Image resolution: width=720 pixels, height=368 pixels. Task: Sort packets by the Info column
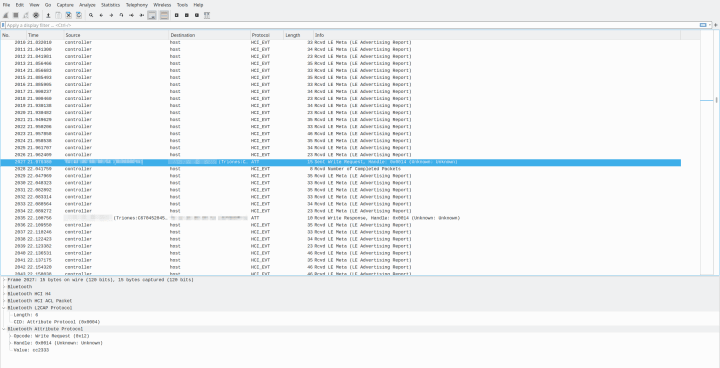(x=497, y=35)
